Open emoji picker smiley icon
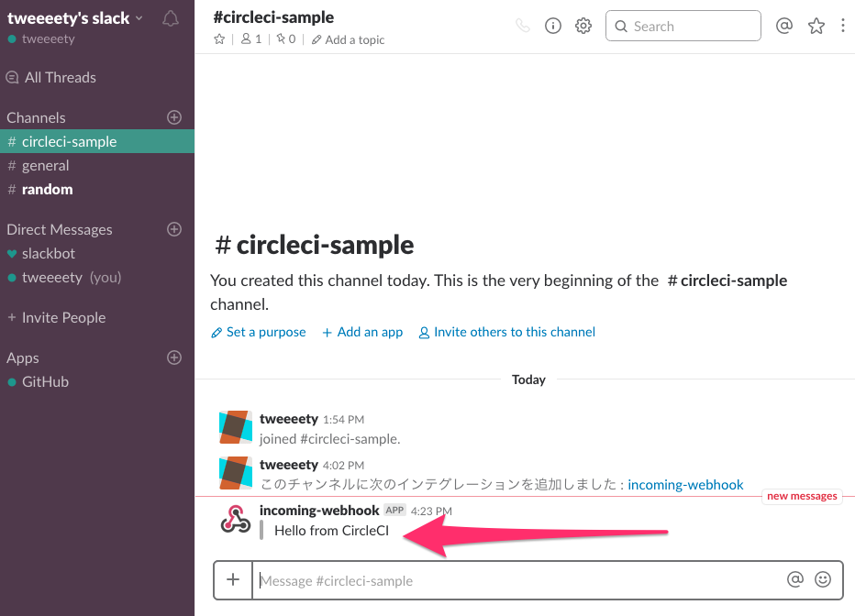 pos(822,579)
